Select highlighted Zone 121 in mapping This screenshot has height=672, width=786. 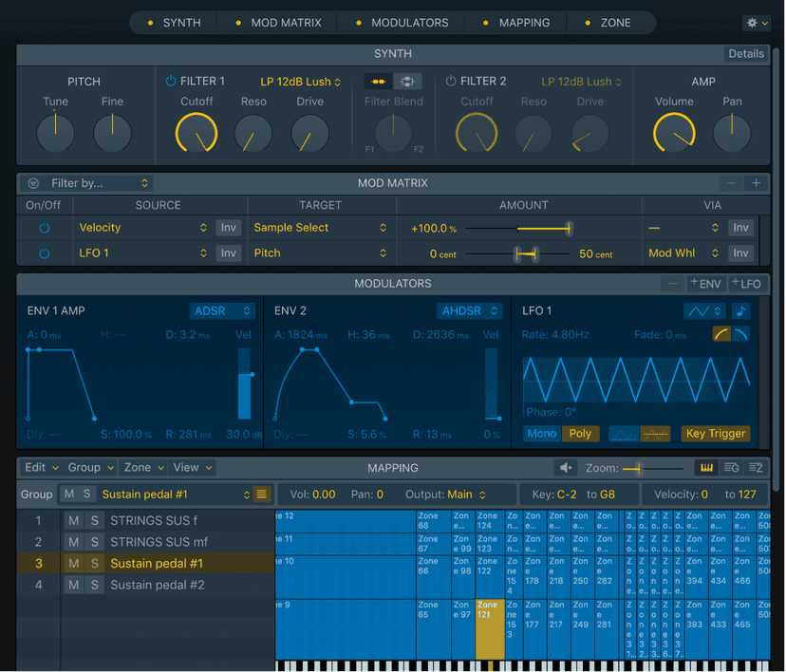point(490,629)
